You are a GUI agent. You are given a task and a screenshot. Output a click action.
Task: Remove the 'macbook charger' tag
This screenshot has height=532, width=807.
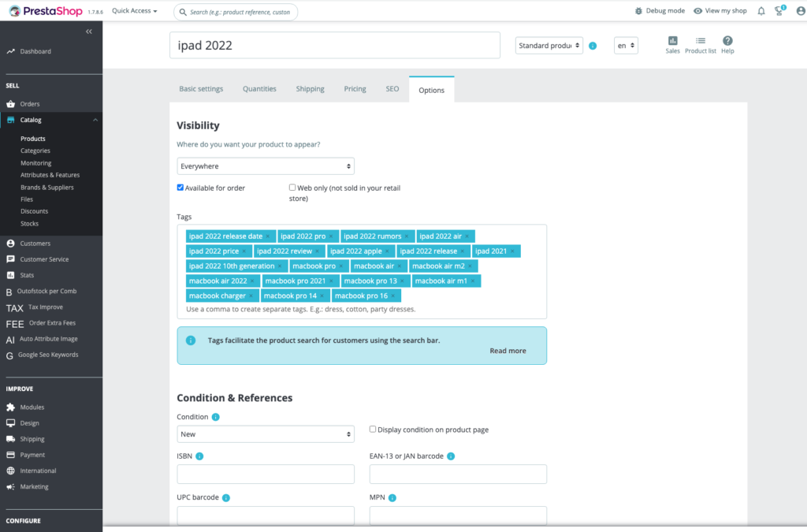click(x=251, y=296)
